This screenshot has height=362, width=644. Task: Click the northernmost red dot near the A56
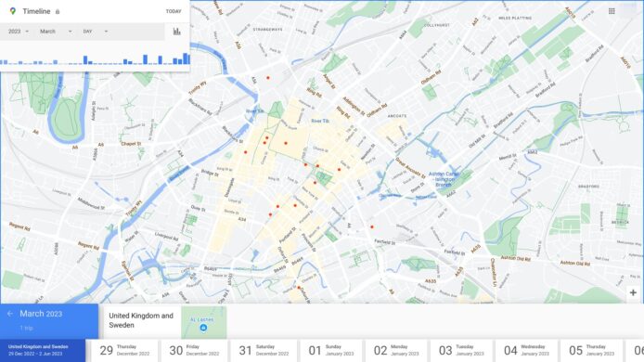click(x=268, y=78)
